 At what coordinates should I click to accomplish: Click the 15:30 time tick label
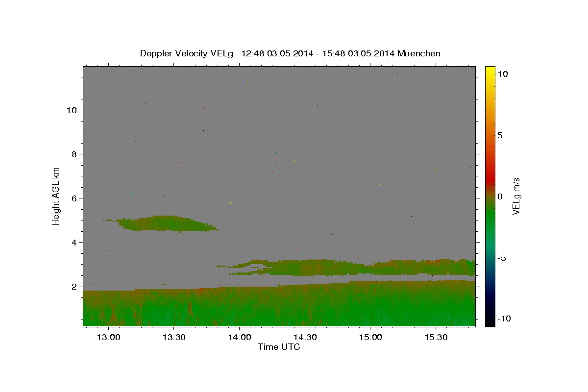tap(436, 338)
